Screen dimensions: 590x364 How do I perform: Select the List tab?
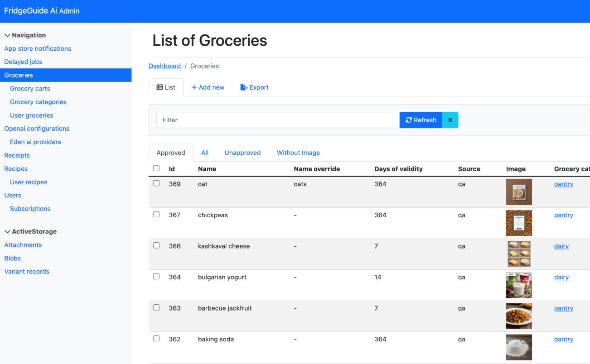click(x=166, y=87)
